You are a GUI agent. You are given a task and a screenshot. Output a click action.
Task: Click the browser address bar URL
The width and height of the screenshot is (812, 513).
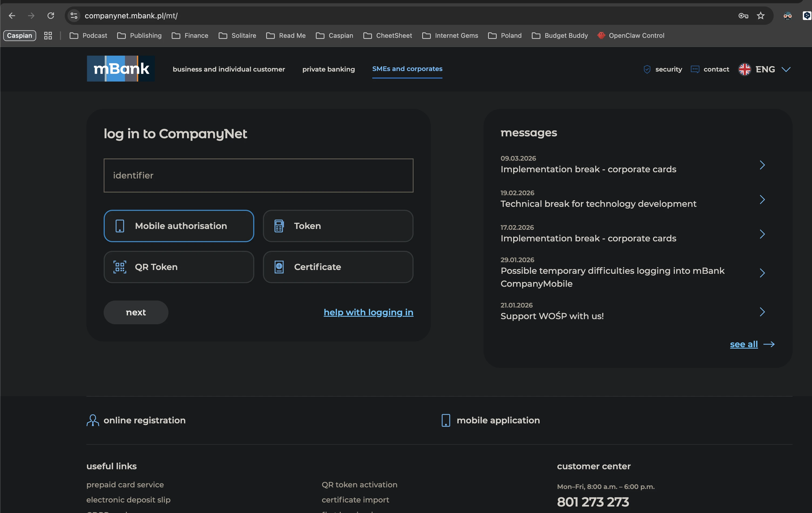131,15
